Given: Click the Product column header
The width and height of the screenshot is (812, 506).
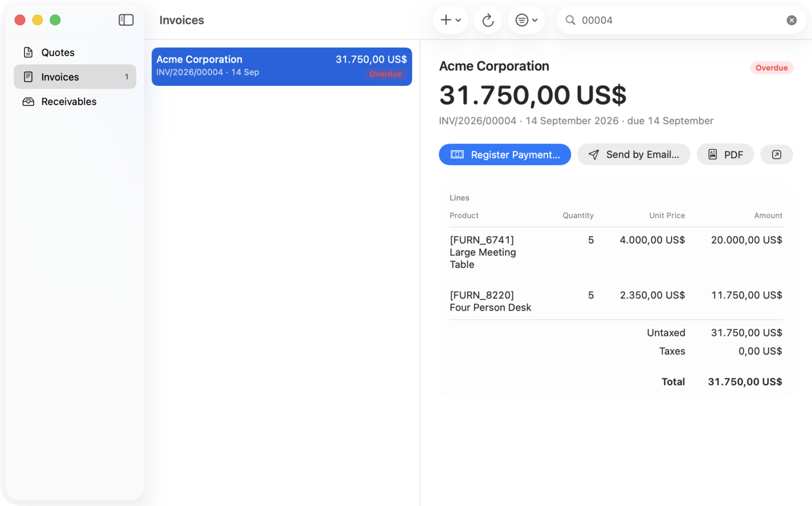Looking at the screenshot, I should click(464, 215).
